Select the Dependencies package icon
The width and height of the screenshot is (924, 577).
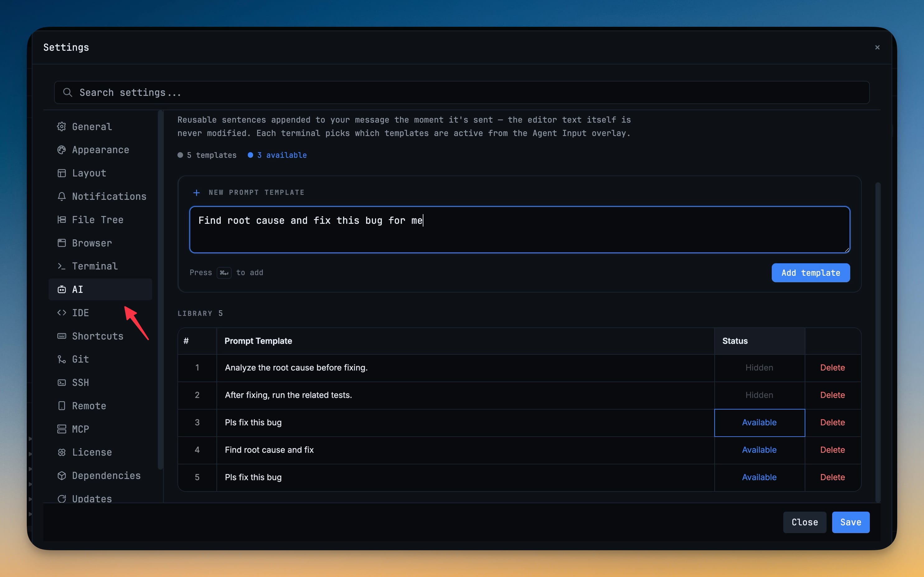click(x=61, y=476)
